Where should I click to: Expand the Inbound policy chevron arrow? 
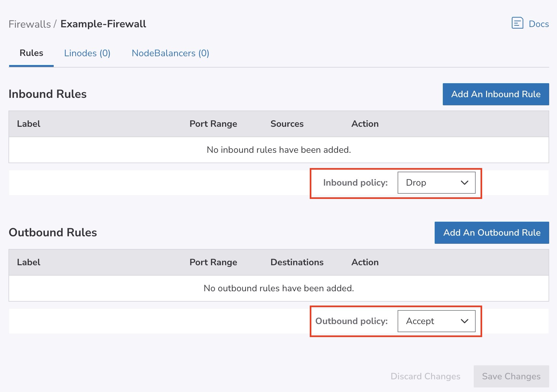(x=464, y=183)
